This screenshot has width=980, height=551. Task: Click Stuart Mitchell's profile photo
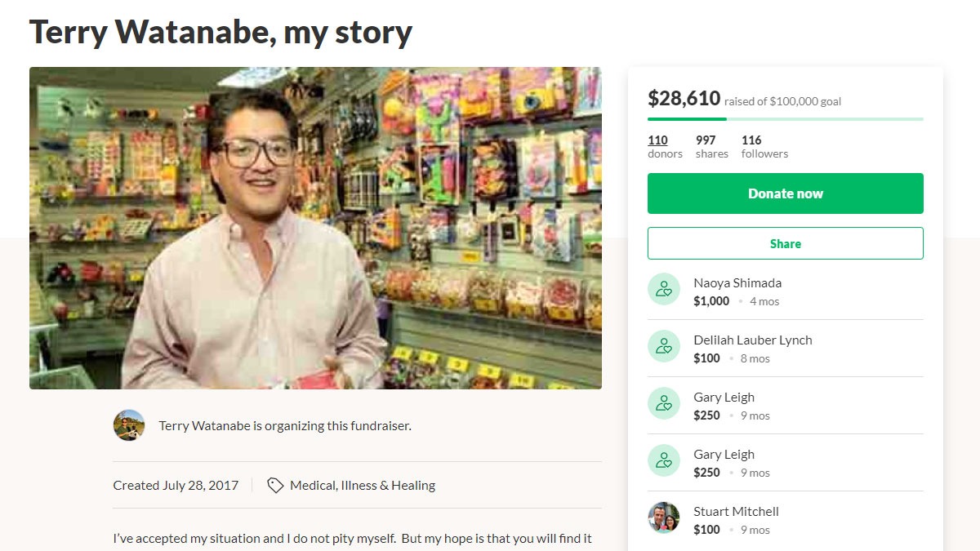click(664, 518)
